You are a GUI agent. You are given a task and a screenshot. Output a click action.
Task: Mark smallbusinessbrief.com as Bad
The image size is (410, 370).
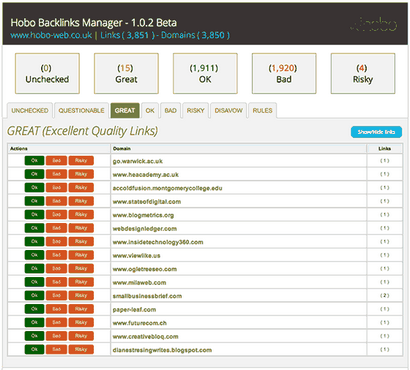[56, 295]
